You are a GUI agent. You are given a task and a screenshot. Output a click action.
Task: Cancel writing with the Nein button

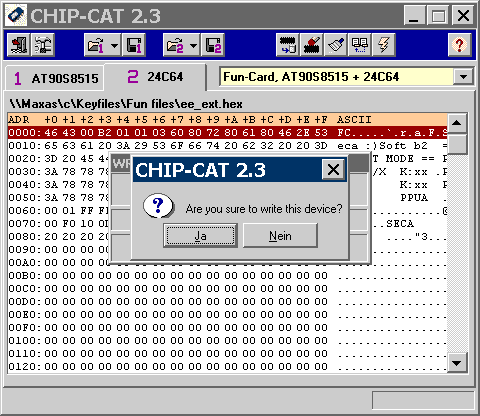click(x=280, y=236)
